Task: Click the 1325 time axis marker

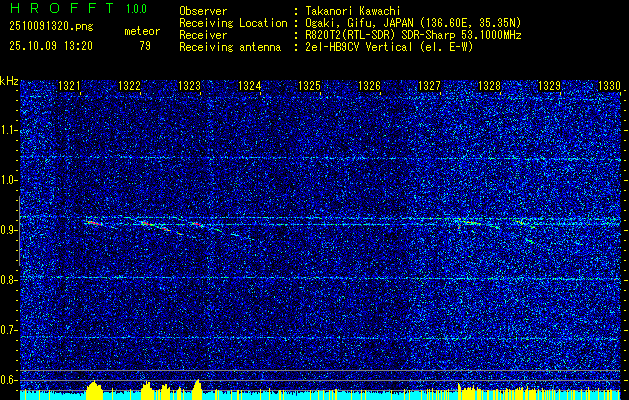Action: pyautogui.click(x=309, y=85)
